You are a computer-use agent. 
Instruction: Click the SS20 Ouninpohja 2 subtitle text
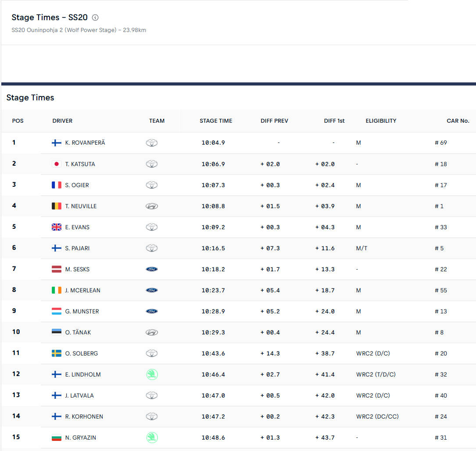click(x=79, y=30)
